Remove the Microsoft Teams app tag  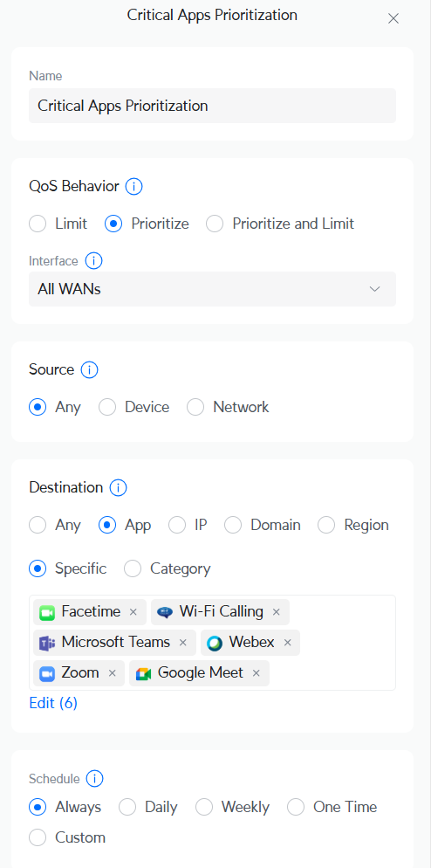[182, 643]
